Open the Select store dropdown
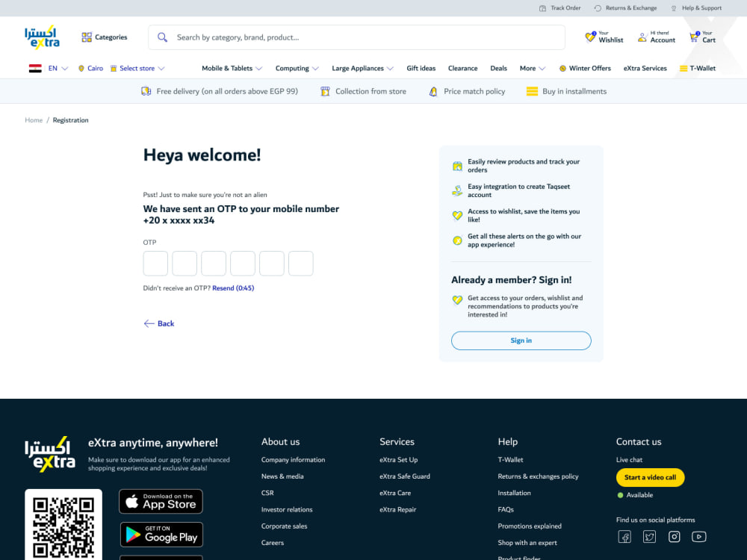The image size is (747, 560). [x=137, y=69]
